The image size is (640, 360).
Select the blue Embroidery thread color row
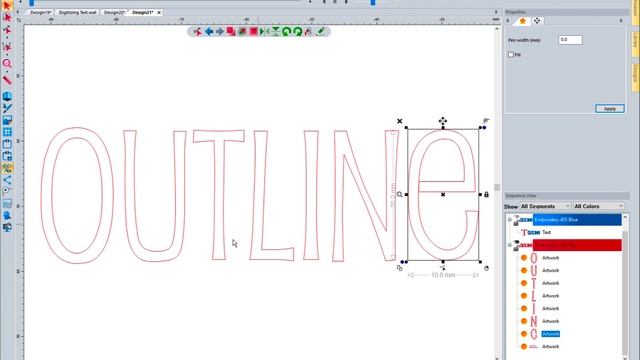[x=577, y=220]
